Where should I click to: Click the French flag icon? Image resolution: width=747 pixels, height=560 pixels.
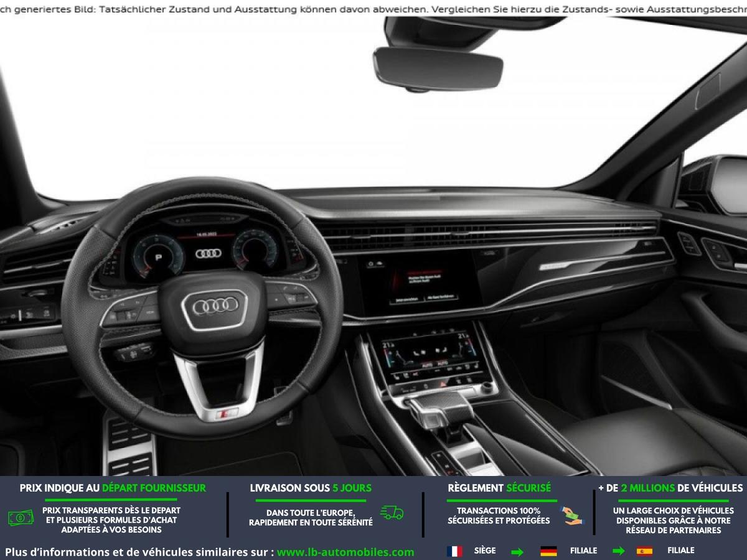click(454, 551)
